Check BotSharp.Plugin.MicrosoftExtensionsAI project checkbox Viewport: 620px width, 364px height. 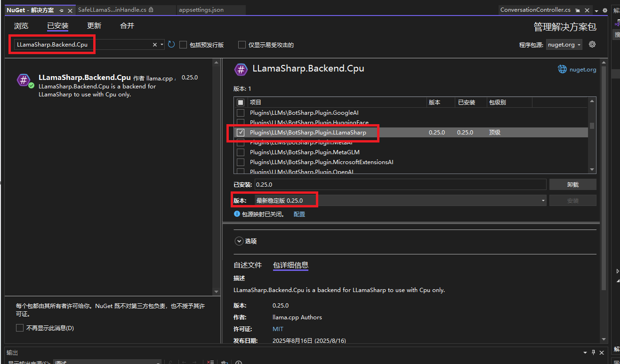coord(241,162)
